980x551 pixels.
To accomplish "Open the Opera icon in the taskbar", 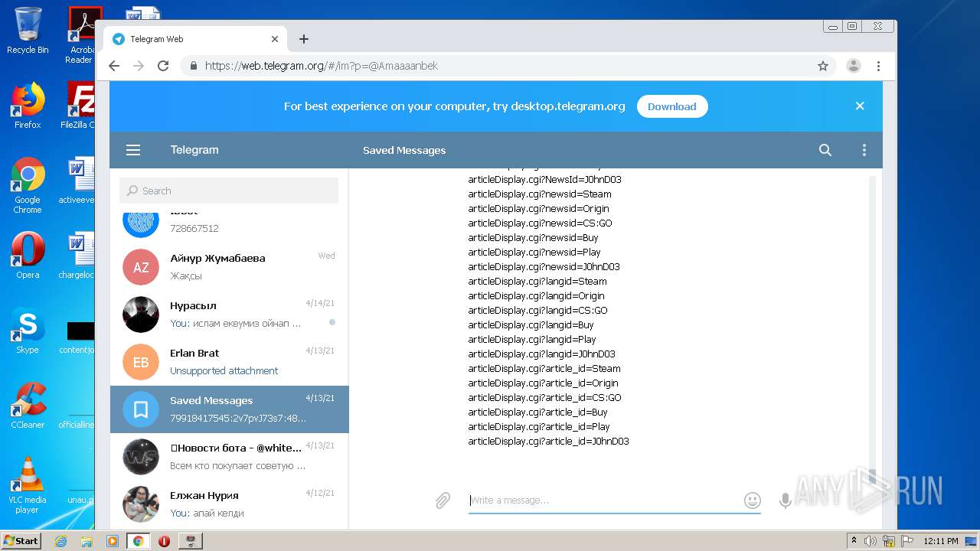I will [x=164, y=541].
